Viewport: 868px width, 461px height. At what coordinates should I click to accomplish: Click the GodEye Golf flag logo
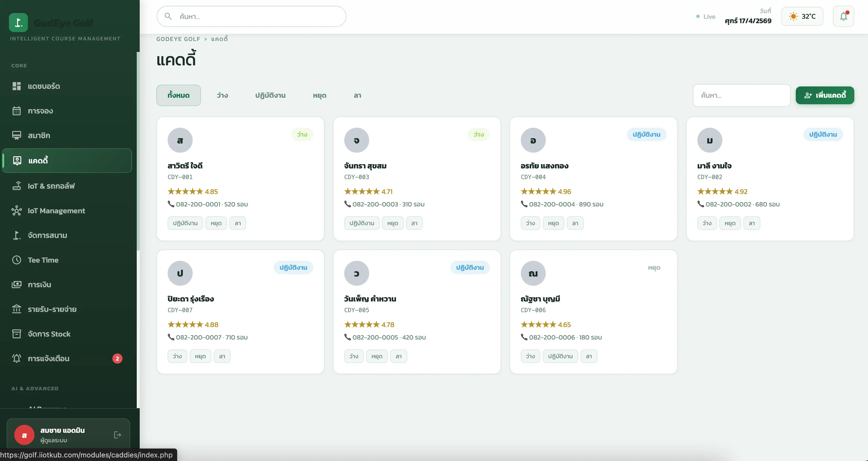pyautogui.click(x=18, y=23)
